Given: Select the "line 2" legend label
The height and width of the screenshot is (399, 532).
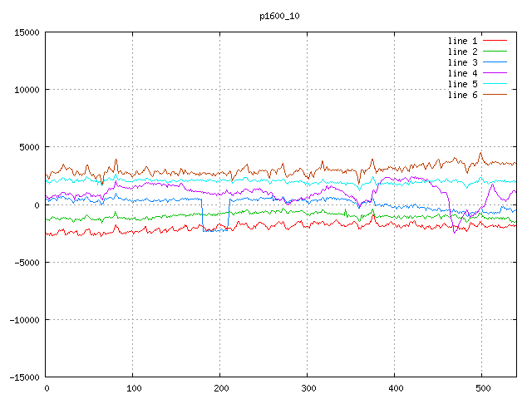Looking at the screenshot, I should (463, 52).
